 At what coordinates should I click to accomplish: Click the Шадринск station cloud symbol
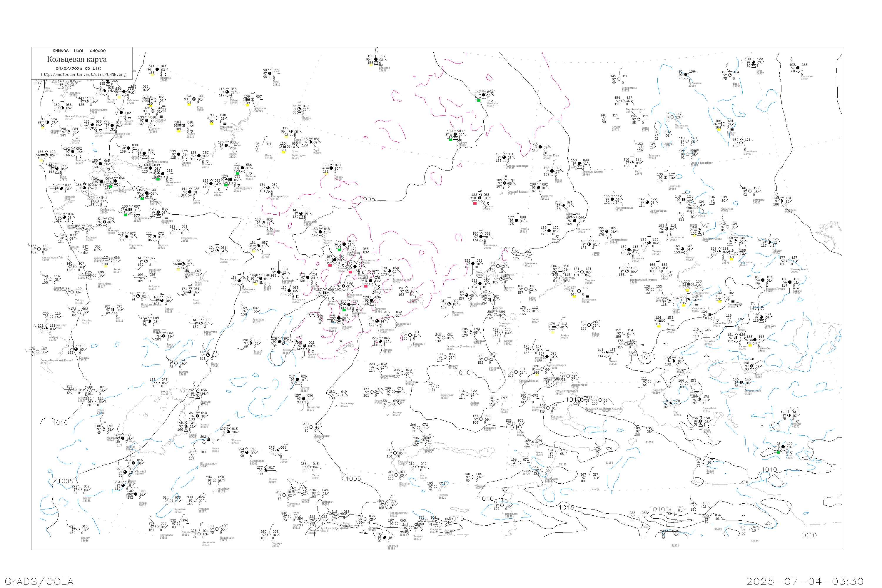[301, 214]
